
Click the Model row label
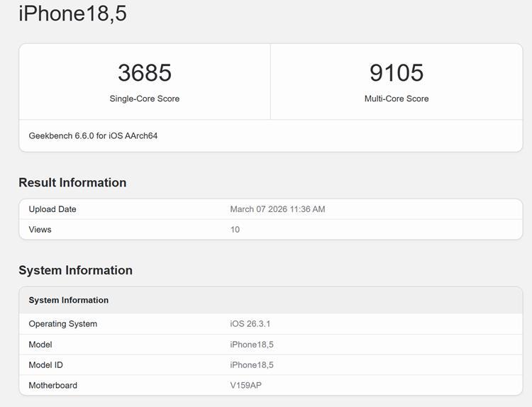click(40, 345)
